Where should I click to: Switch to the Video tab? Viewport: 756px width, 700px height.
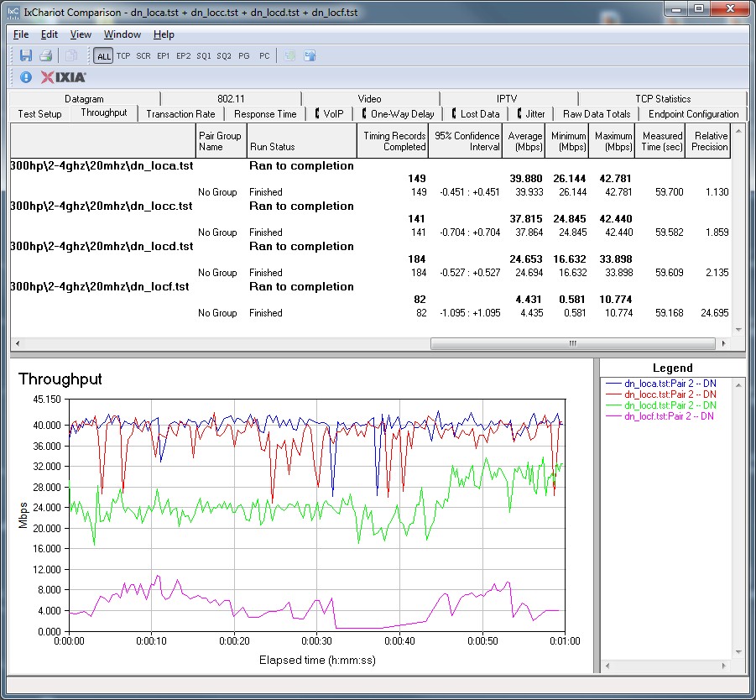click(370, 98)
